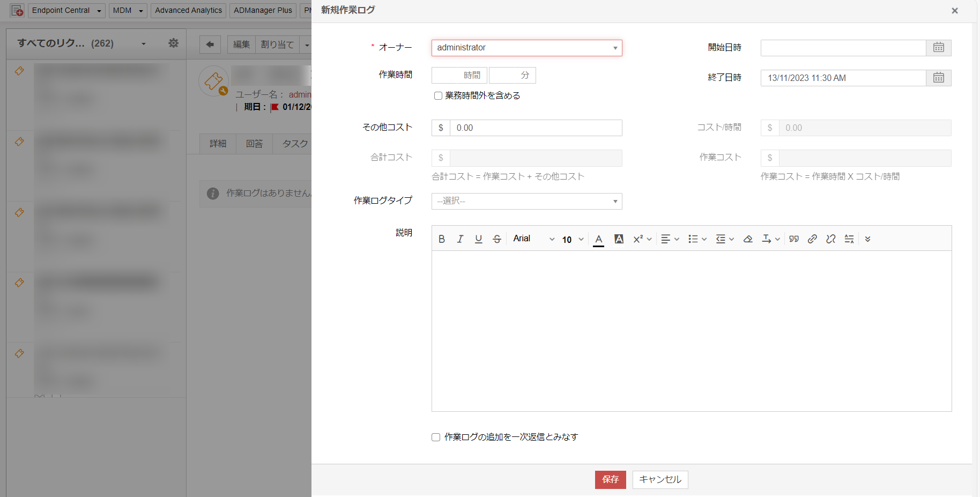Screen dimensions: 980x497
Task: Check 作業ログの追加を一次返信とみなす option
Action: pos(436,437)
